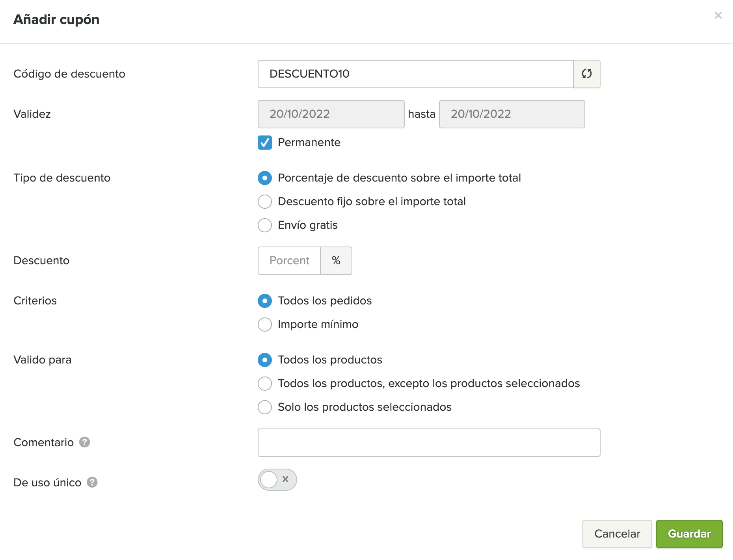Click the Código de descuento input field

pos(415,74)
